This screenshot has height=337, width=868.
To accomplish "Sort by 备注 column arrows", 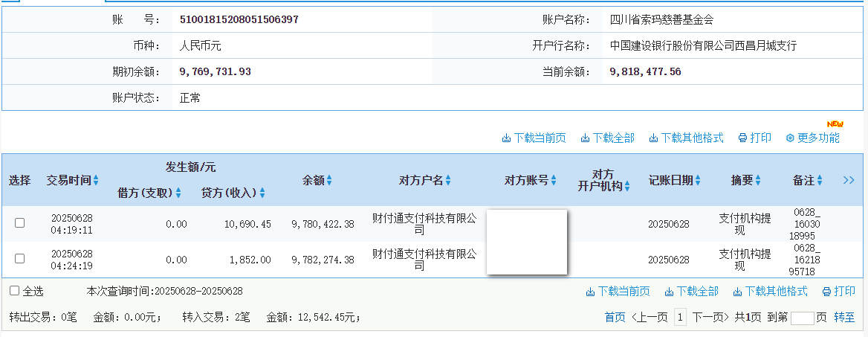I will (x=819, y=180).
